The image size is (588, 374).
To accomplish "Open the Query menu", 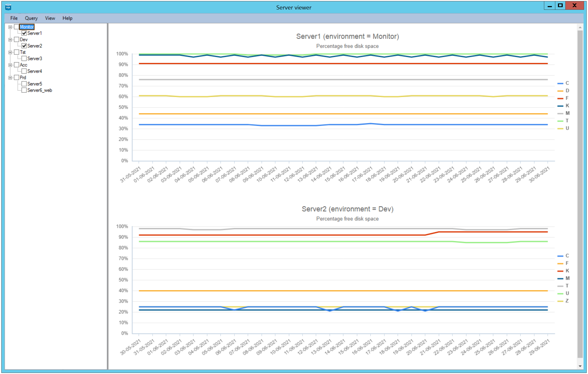I will 31,18.
